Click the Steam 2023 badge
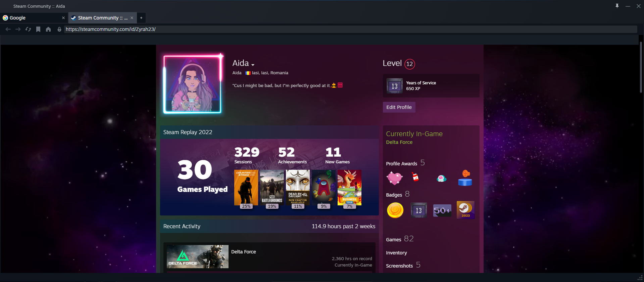Viewport: 644px width, 282px height. coord(466,210)
